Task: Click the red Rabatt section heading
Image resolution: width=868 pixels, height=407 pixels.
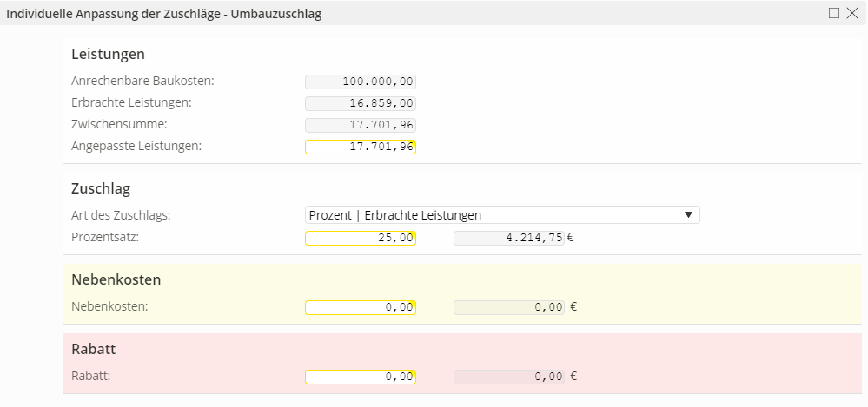Action: tap(94, 350)
